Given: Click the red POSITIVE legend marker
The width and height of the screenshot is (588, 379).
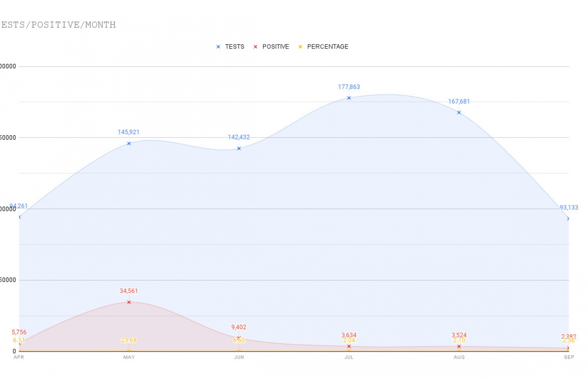Looking at the screenshot, I should tap(256, 47).
